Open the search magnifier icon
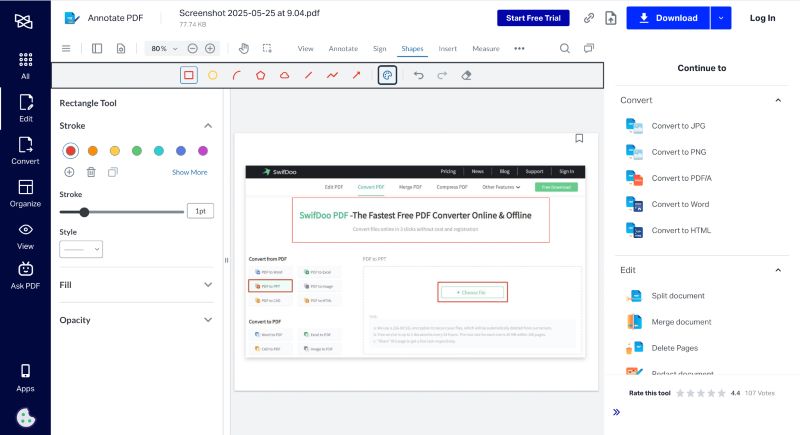Image resolution: width=800 pixels, height=435 pixels. [565, 48]
